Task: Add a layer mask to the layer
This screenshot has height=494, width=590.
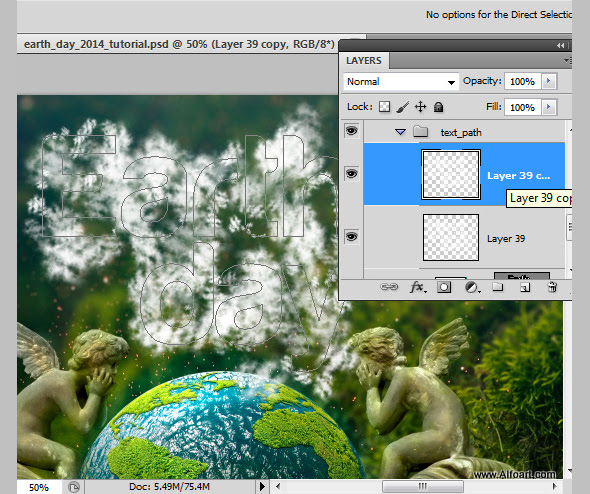Action: click(x=444, y=287)
